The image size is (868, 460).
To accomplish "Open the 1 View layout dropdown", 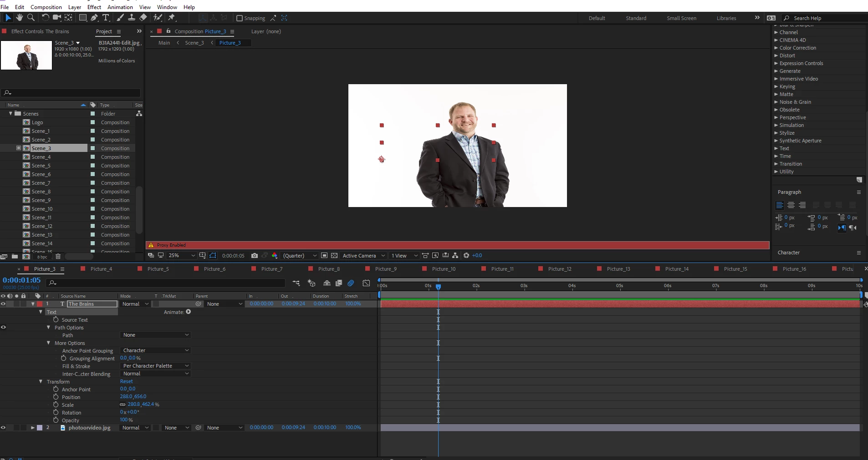I will coord(404,256).
